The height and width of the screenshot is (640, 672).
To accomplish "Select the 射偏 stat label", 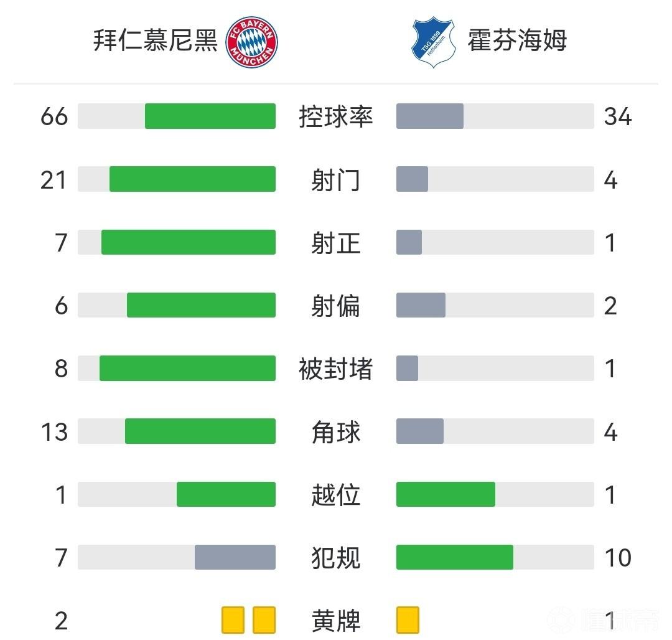I will click(x=335, y=306).
